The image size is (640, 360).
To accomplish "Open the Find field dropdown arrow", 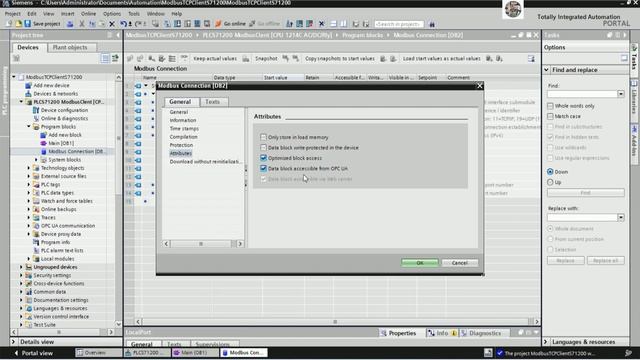I will (x=621, y=94).
